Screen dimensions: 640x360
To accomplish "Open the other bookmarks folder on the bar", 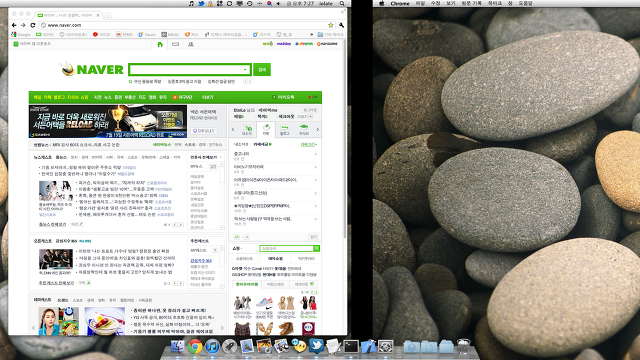I will (x=331, y=35).
